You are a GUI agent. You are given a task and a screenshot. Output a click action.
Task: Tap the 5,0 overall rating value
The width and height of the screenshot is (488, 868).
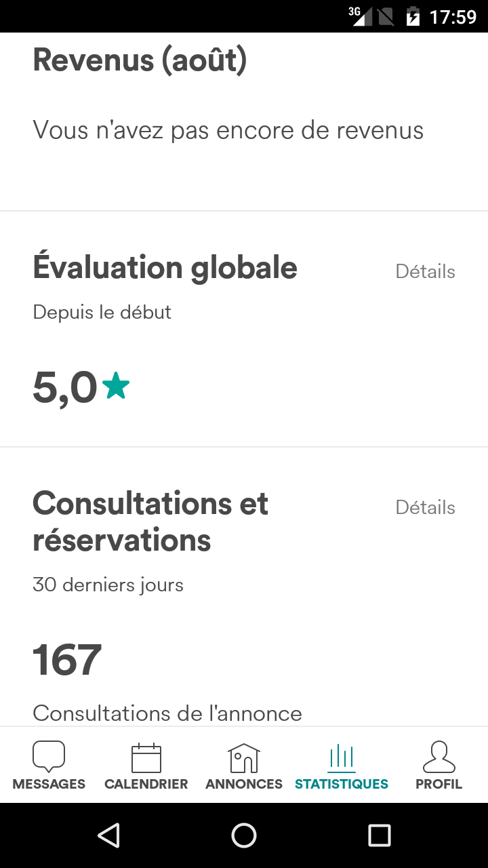coord(65,389)
